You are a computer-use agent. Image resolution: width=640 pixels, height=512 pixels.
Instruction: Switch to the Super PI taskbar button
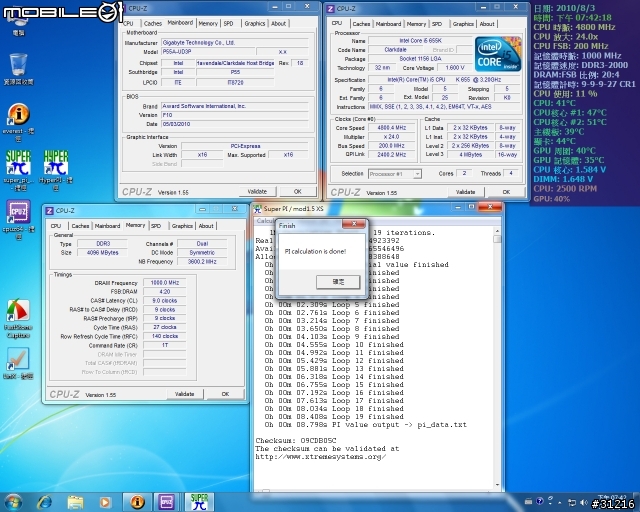(x=199, y=502)
